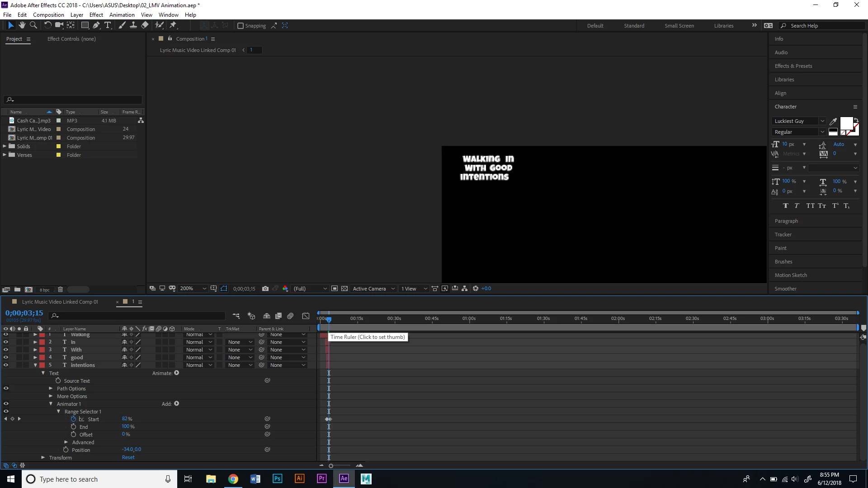Switch to Effect Controls tab
Screen dimensions: 868x488
[71, 39]
